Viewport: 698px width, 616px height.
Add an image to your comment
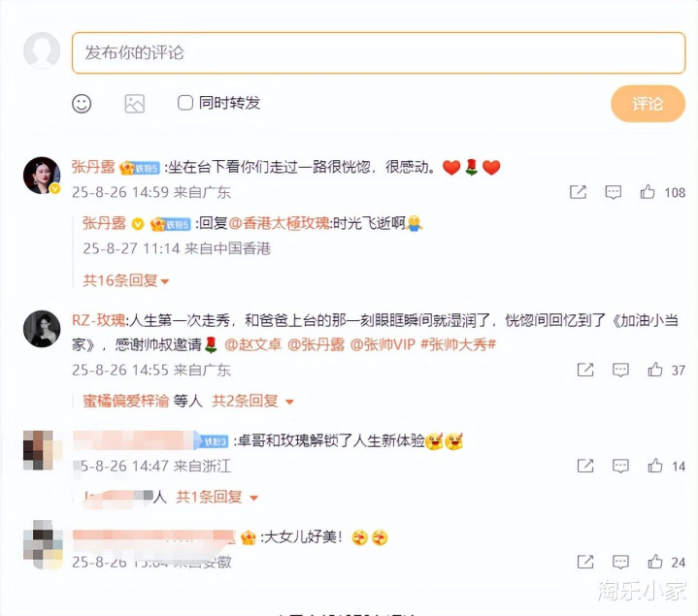134,104
